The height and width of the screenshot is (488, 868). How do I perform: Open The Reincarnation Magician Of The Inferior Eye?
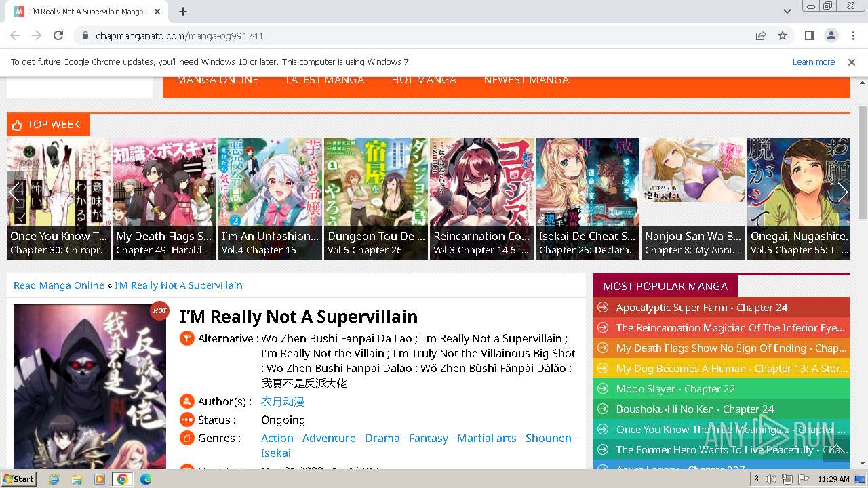coord(730,328)
